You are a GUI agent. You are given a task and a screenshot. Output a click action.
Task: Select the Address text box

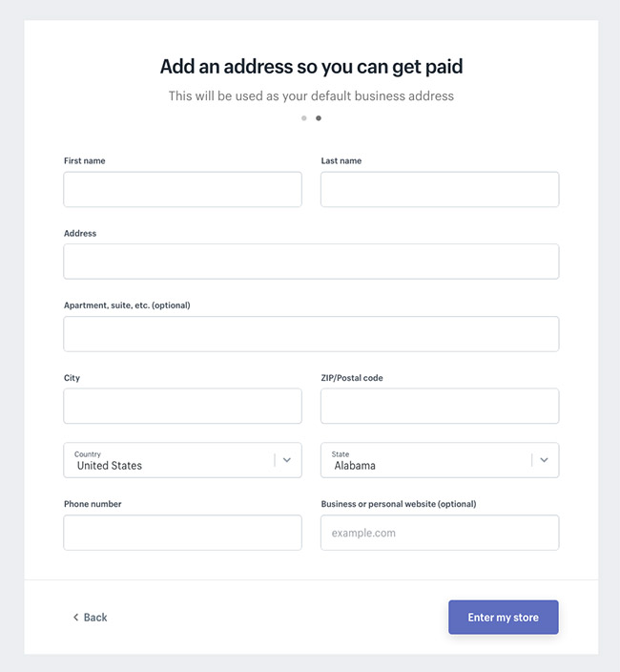point(311,262)
